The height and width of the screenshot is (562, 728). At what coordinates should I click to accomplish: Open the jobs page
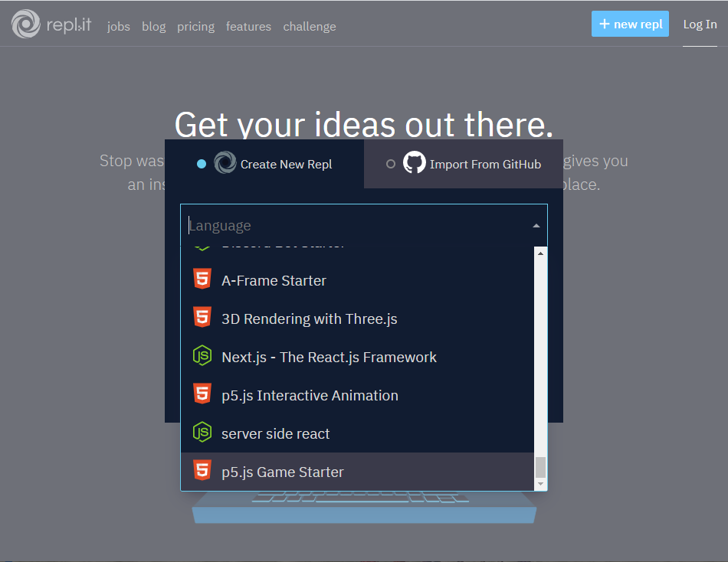pyautogui.click(x=118, y=27)
